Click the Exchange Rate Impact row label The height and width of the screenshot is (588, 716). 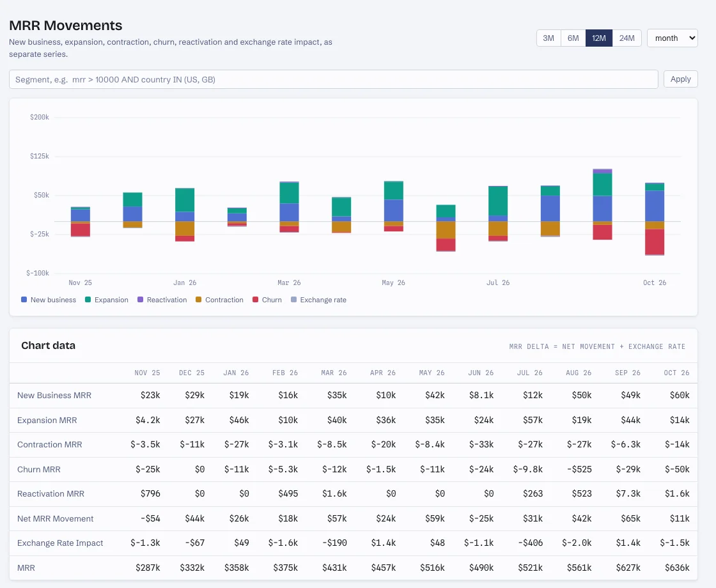point(60,543)
